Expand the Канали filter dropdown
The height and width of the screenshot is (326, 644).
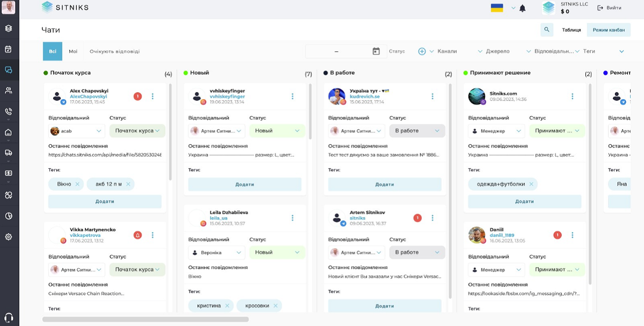tap(480, 51)
